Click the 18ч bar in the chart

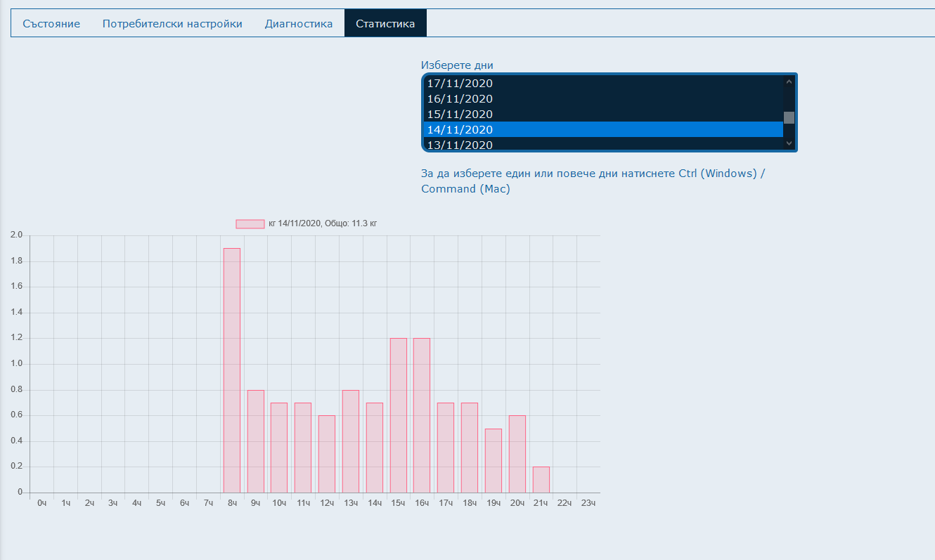470,448
